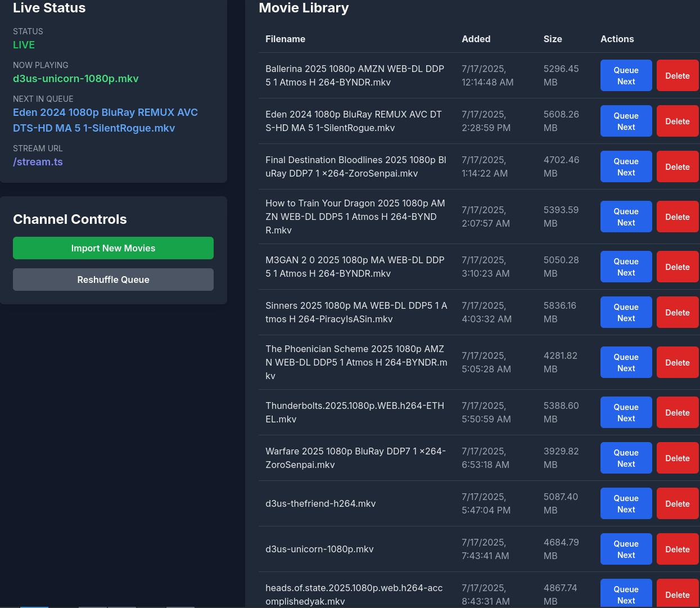Select the LIVE status text
Viewport: 700px width, 608px height.
coord(24,45)
